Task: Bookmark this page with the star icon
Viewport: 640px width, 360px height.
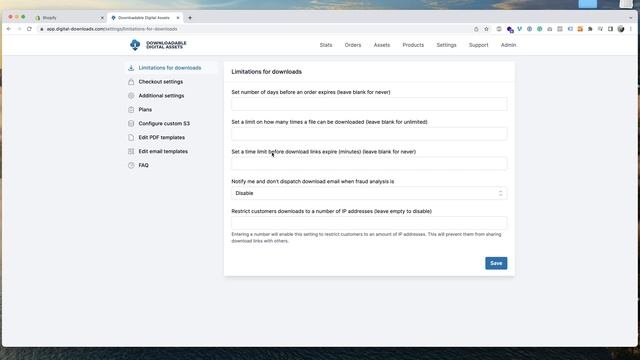Action: click(486, 29)
